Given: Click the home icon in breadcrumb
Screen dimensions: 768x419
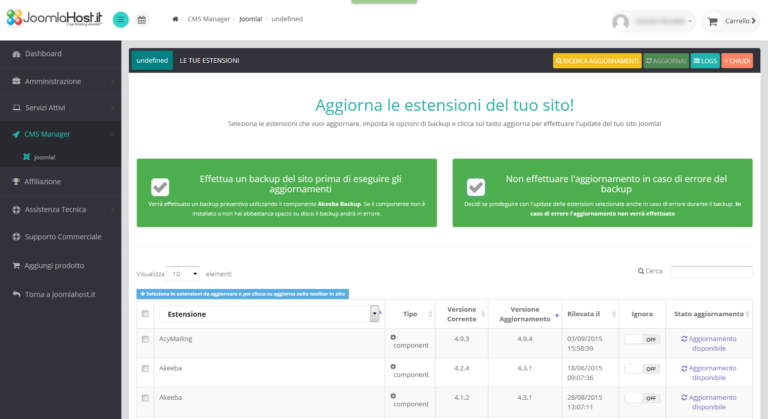Looking at the screenshot, I should [176, 19].
